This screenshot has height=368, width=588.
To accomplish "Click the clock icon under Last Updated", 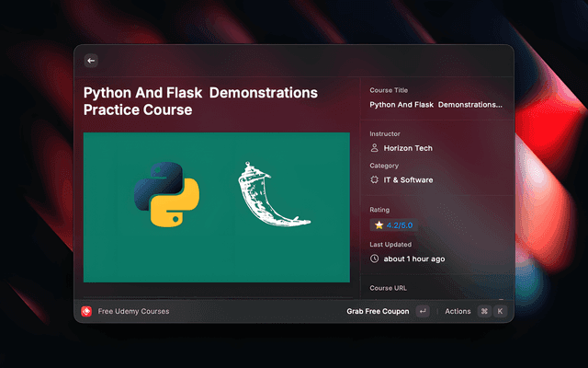I will (374, 259).
